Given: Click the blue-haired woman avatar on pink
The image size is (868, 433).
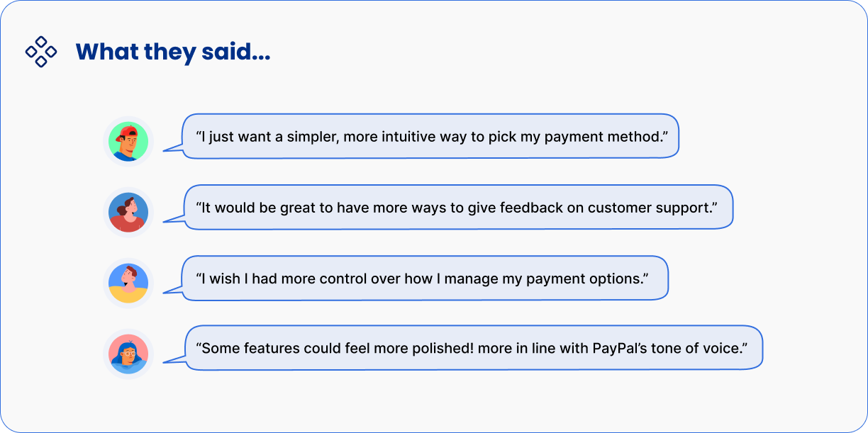Looking at the screenshot, I should 128,354.
